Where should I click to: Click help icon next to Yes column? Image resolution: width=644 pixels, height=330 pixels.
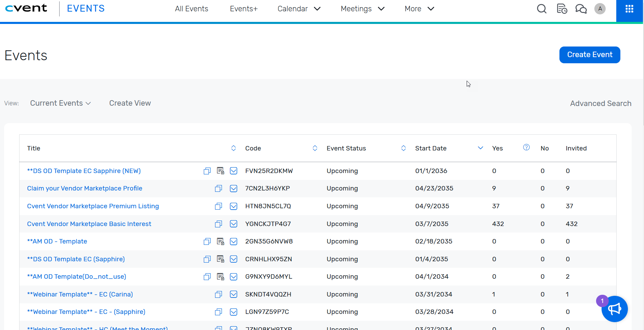coord(527,147)
